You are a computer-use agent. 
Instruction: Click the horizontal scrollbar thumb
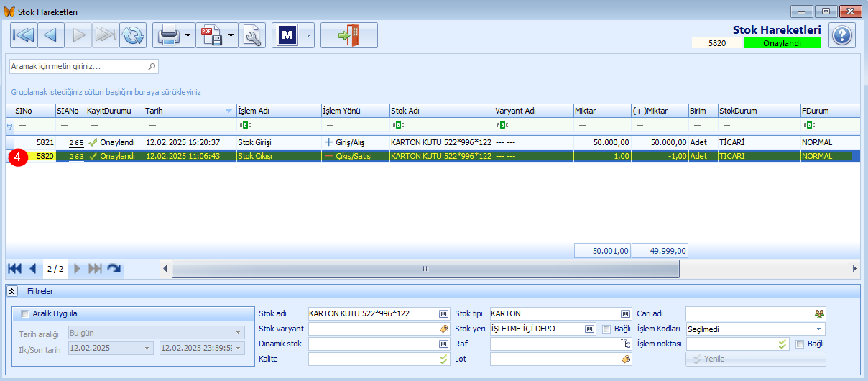[x=425, y=268]
